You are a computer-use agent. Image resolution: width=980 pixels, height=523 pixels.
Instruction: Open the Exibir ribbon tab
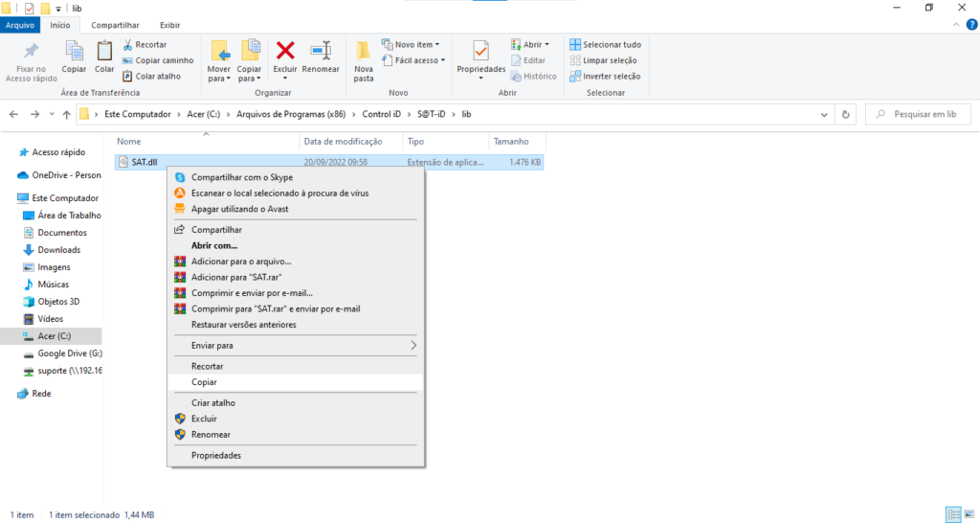tap(169, 25)
